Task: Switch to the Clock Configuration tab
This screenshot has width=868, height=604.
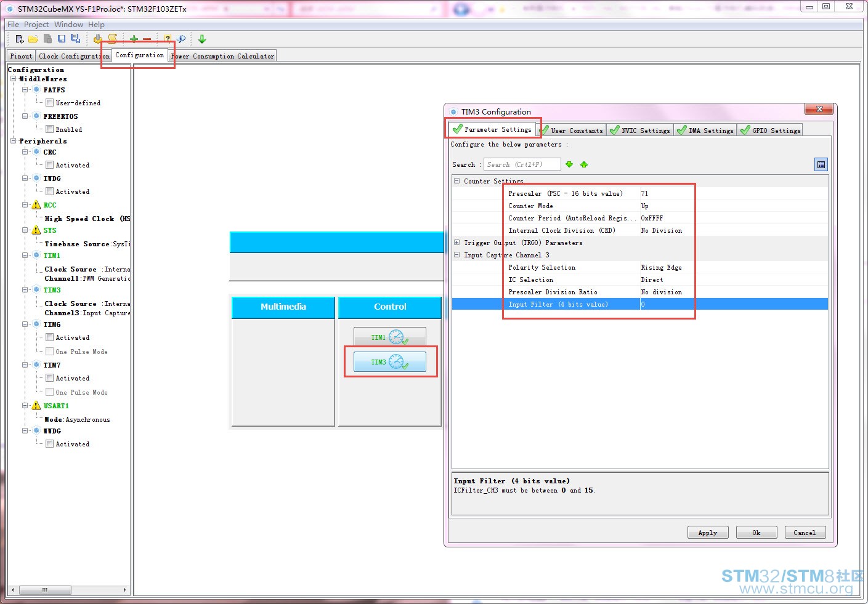Action: coord(74,56)
